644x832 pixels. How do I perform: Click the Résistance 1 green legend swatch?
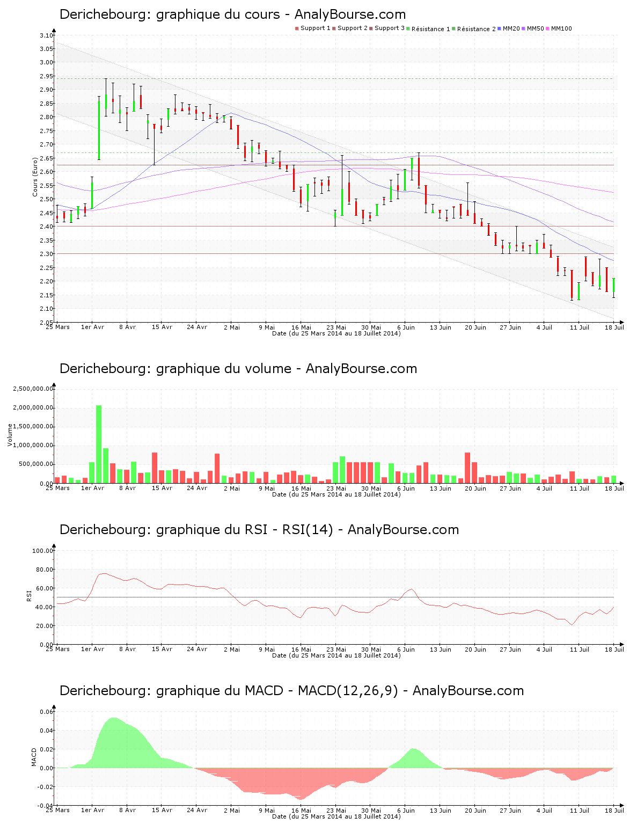coord(408,28)
